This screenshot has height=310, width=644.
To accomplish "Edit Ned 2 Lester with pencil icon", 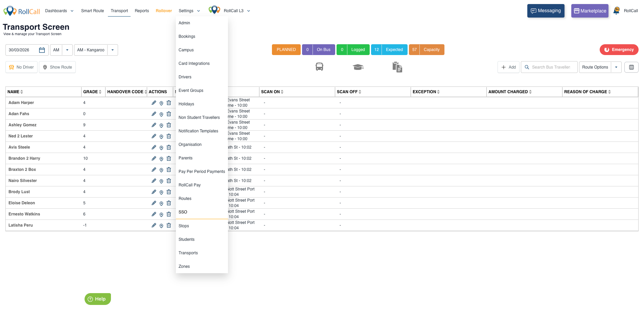I will pyautogui.click(x=154, y=136).
